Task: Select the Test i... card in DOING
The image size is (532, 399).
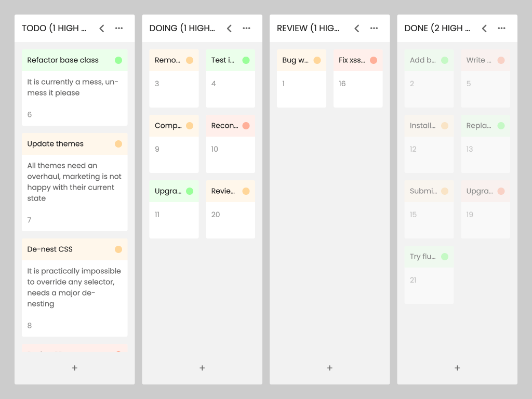Action: tap(230, 78)
